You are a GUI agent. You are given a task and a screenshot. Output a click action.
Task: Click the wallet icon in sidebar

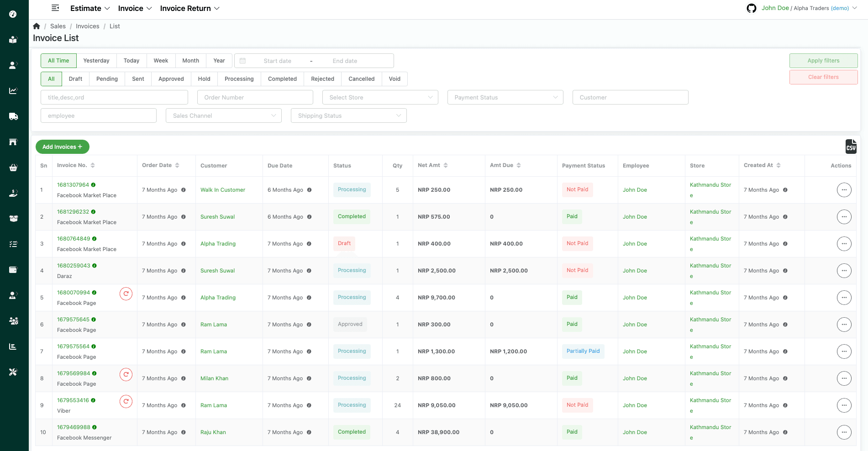(13, 270)
